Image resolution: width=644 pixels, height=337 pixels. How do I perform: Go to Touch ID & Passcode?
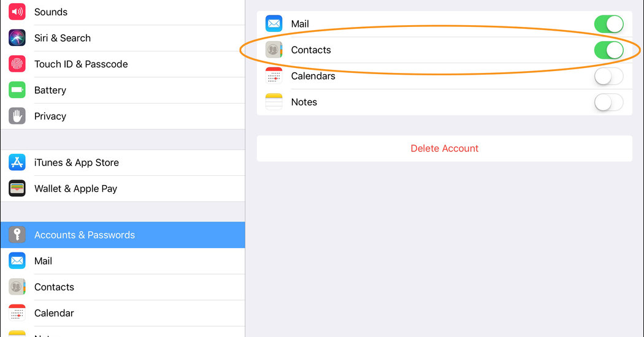pos(123,64)
